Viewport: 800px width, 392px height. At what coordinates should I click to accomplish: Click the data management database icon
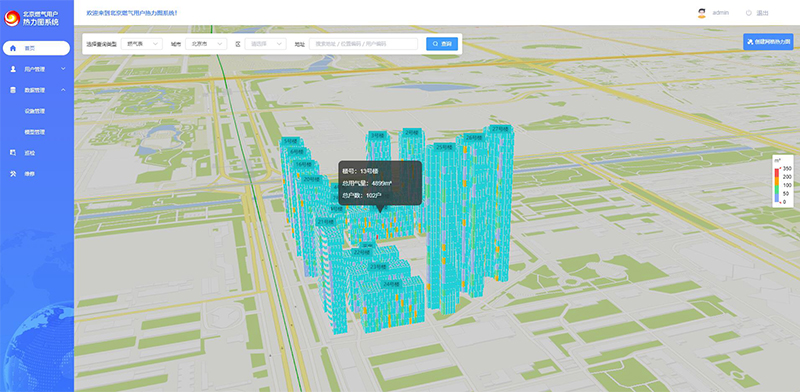13,90
